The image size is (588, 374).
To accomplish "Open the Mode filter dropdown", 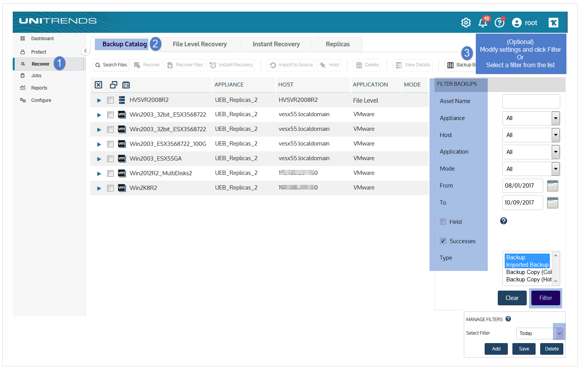I will tap(531, 169).
